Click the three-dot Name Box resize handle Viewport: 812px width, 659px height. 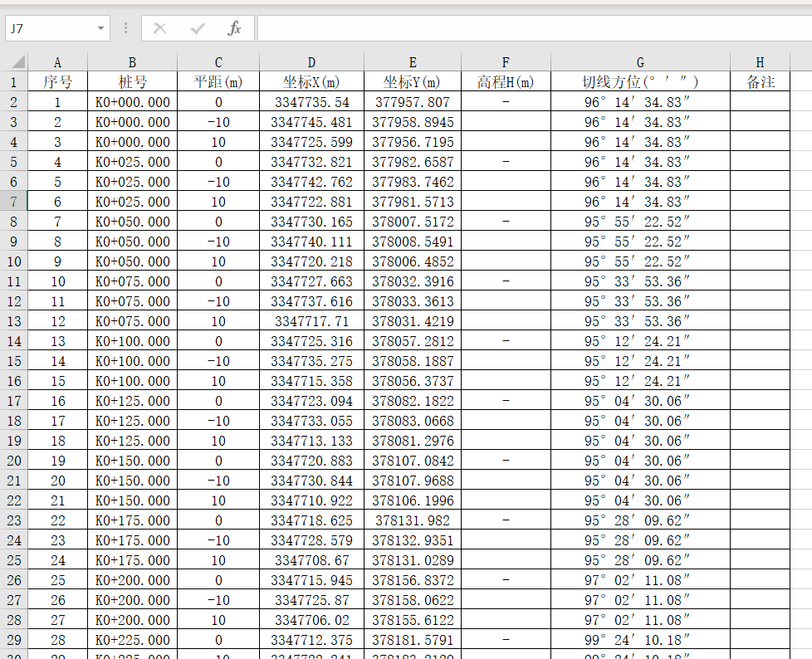126,28
